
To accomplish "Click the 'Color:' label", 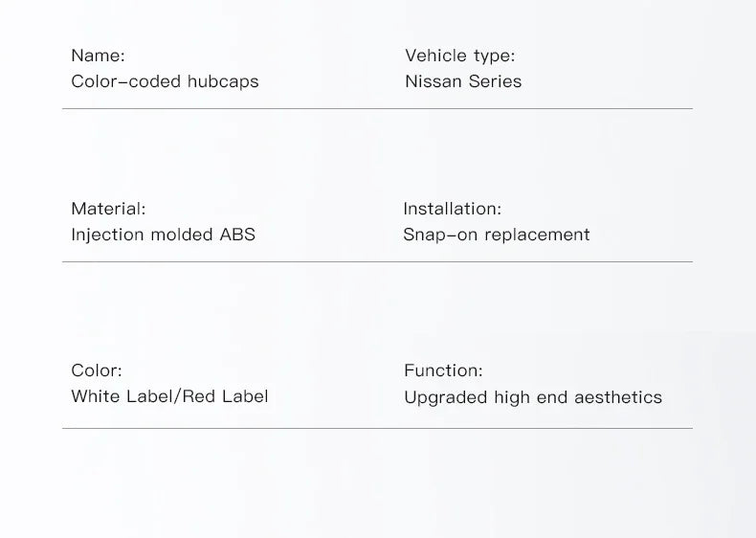I will [97, 370].
